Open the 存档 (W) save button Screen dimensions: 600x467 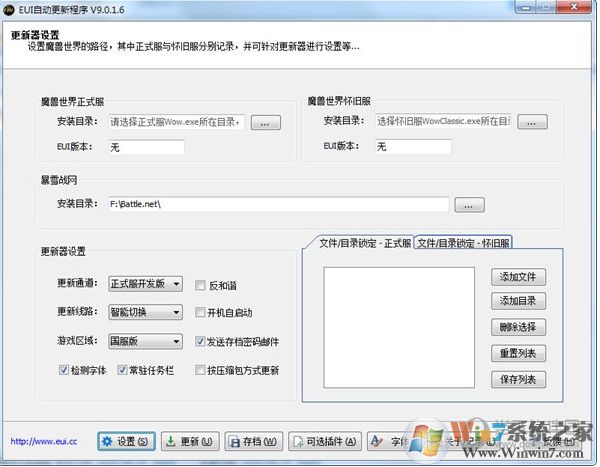[x=254, y=441]
